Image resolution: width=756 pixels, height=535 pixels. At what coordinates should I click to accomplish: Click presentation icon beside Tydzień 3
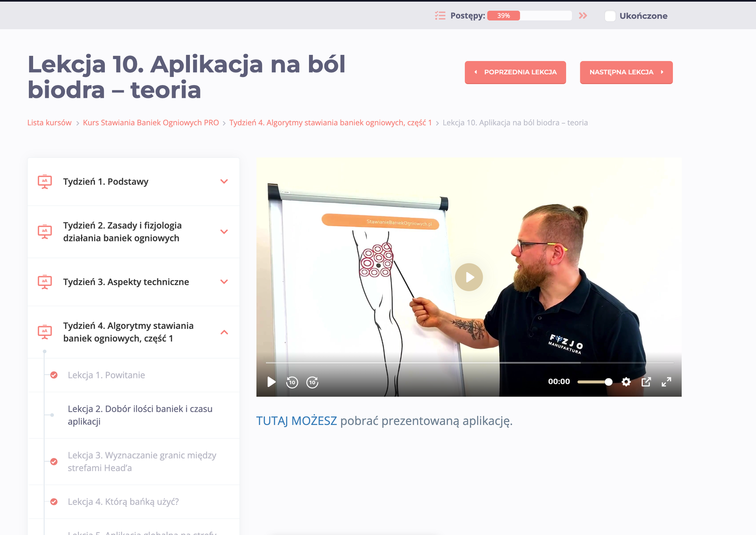45,282
